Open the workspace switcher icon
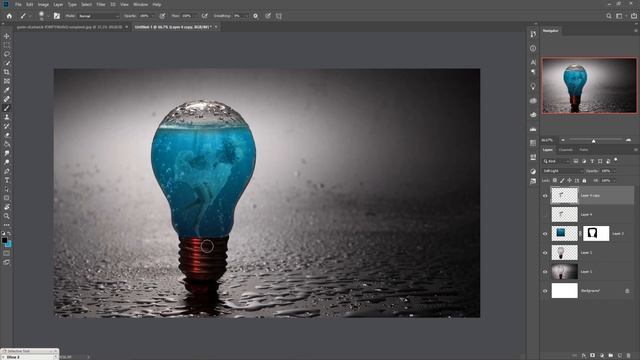The height and width of the screenshot is (360, 640). click(620, 16)
